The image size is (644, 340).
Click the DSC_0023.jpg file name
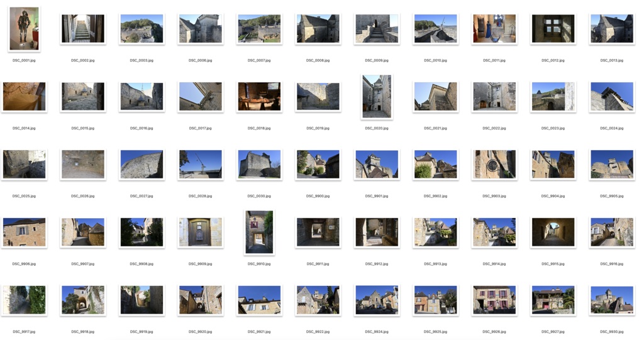pos(553,128)
